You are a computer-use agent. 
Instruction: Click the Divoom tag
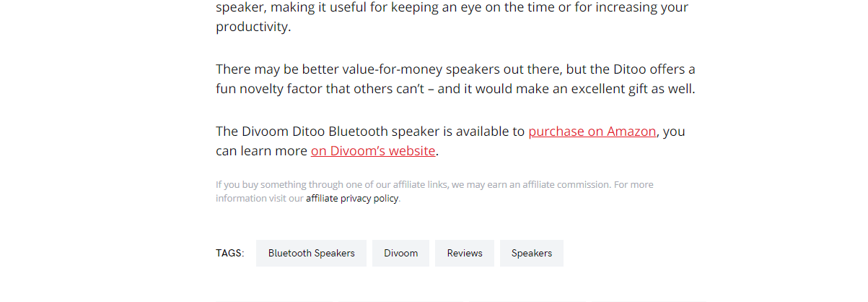[x=400, y=254]
